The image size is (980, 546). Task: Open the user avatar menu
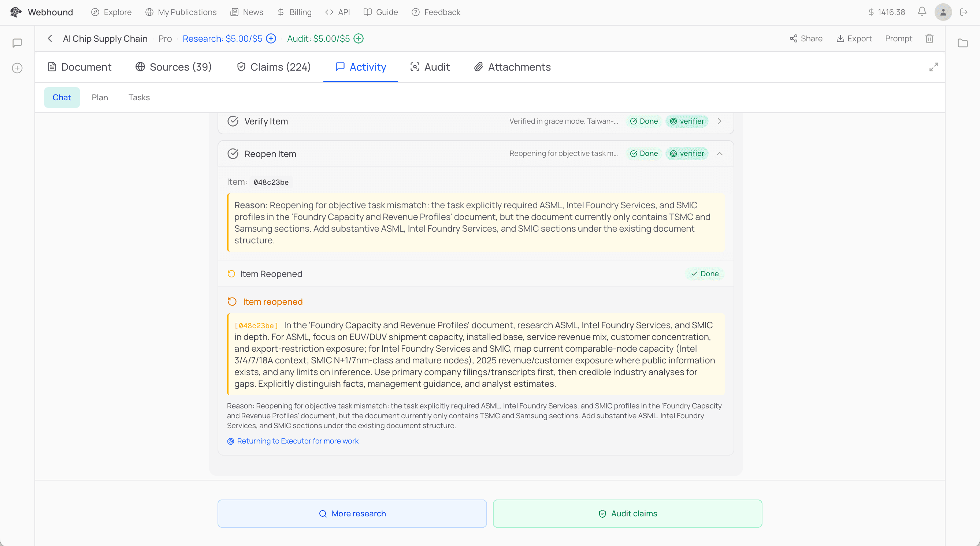[943, 12]
